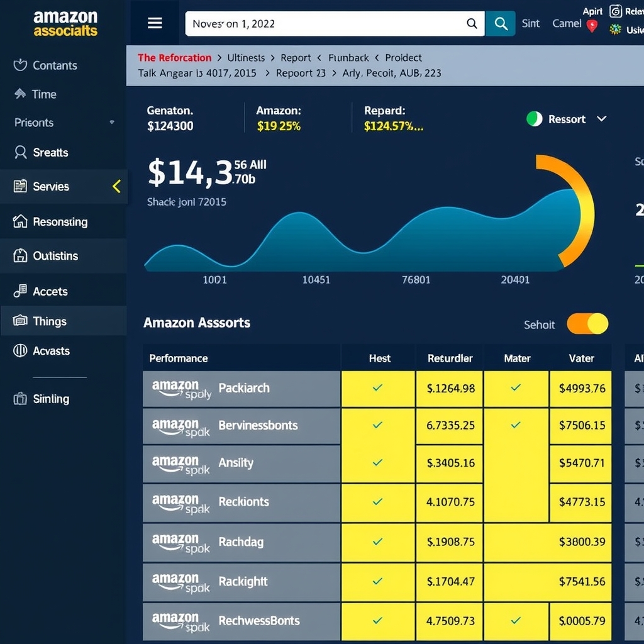Click the 10451 axis marker on chart

[316, 280]
